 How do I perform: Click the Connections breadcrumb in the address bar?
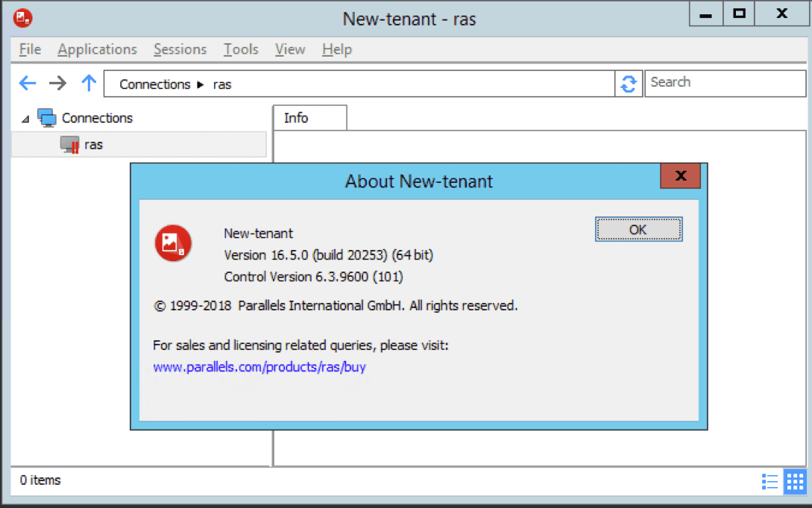click(x=155, y=84)
